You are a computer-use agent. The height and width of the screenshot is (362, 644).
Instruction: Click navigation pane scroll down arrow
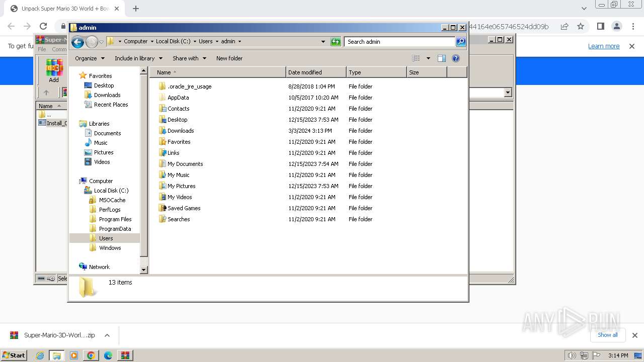click(144, 270)
